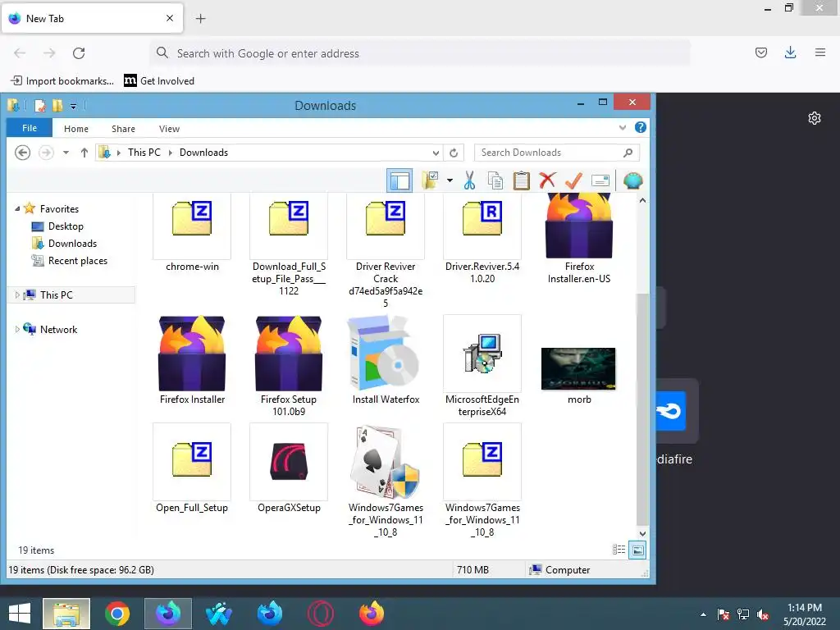Select the Install Waterfox file
840x630 pixels.
[x=386, y=360]
